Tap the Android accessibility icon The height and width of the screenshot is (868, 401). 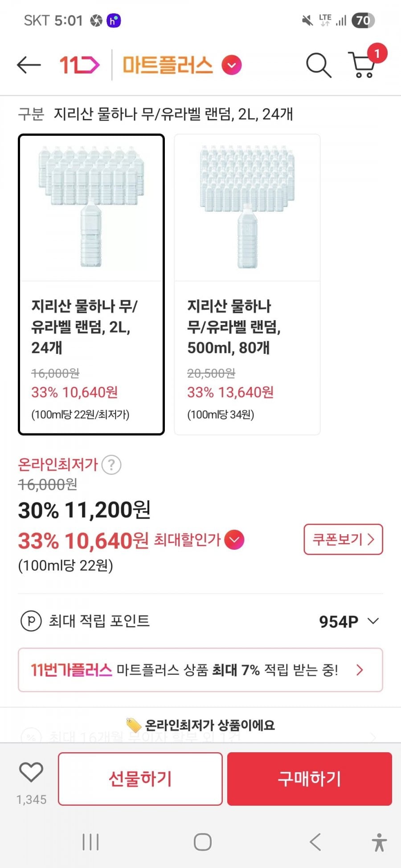tap(379, 842)
